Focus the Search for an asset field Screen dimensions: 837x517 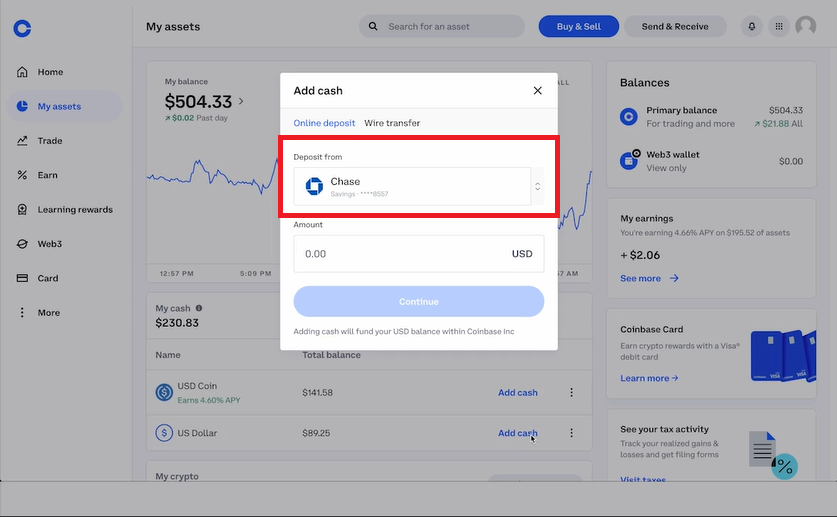[x=441, y=26]
